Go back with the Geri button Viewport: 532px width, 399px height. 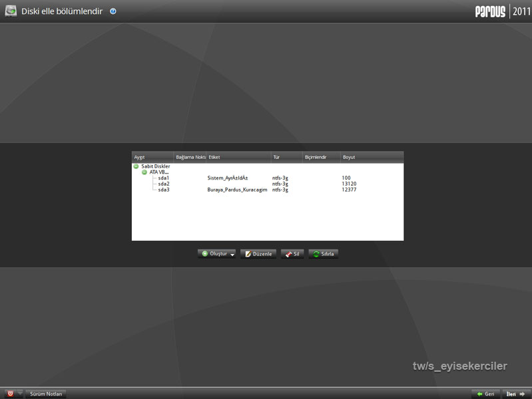click(485, 394)
